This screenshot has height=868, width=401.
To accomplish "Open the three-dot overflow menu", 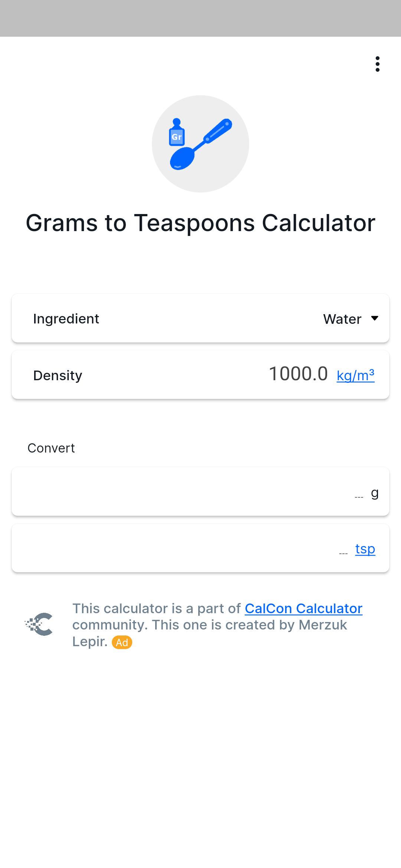I will point(377,64).
